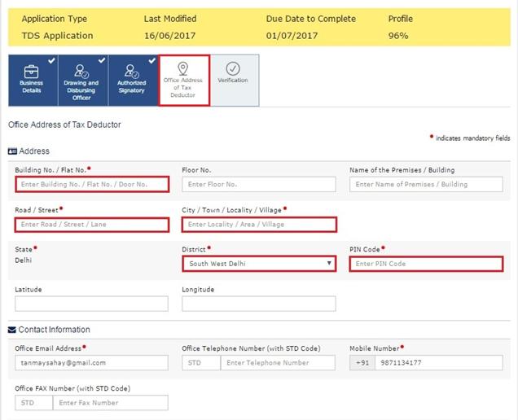The height and width of the screenshot is (420, 518).
Task: Click the fax STD code field
Action: (33, 402)
